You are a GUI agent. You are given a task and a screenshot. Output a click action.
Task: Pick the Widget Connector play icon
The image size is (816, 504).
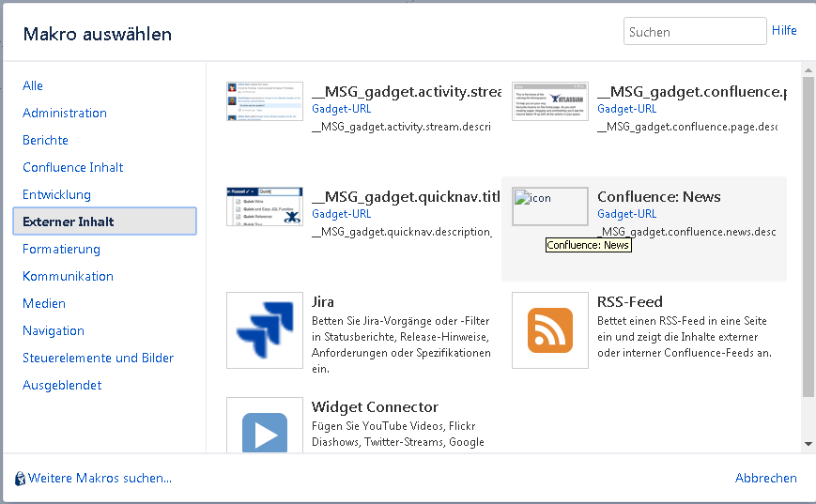coord(265,425)
